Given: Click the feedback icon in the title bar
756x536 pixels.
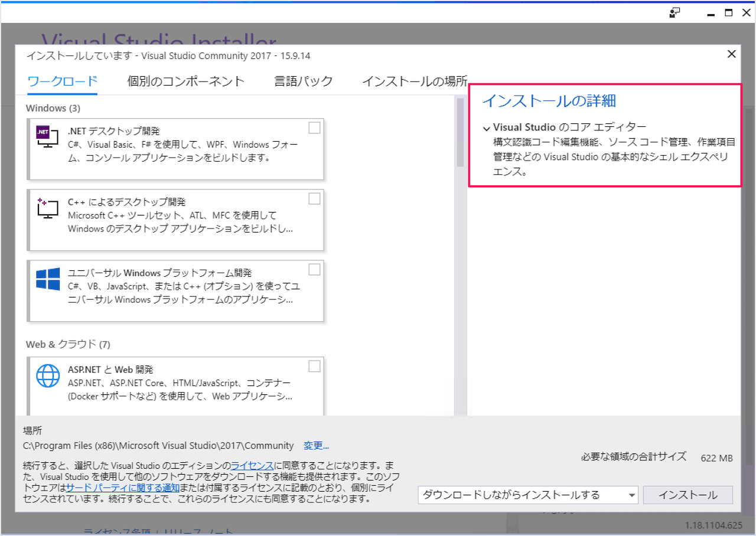Looking at the screenshot, I should (674, 12).
